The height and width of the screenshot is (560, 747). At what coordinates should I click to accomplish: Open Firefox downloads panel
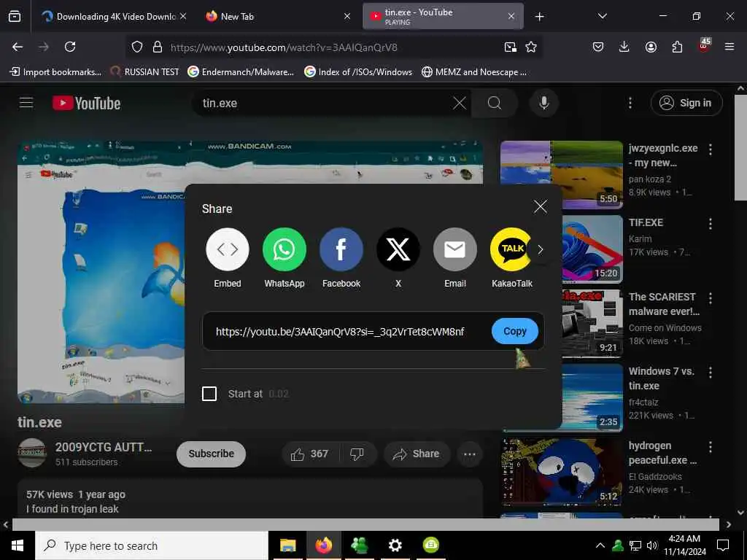[x=624, y=47]
